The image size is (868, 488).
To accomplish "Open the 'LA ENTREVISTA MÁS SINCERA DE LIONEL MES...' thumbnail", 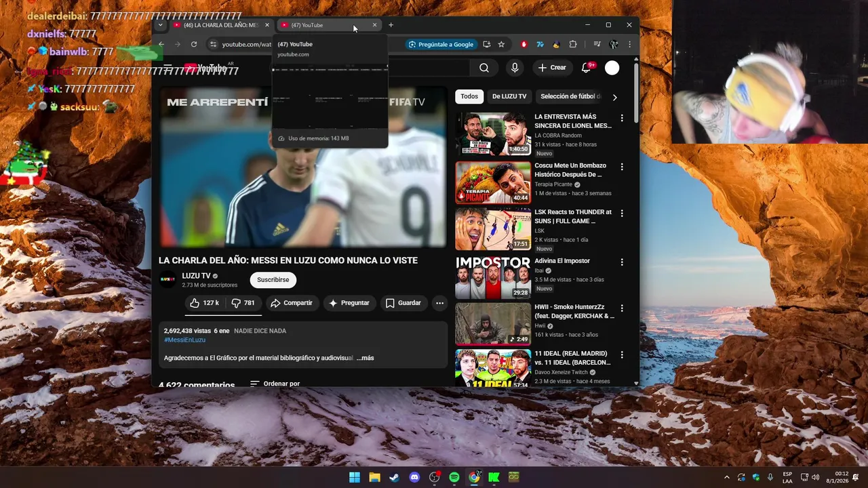I will coord(493,134).
